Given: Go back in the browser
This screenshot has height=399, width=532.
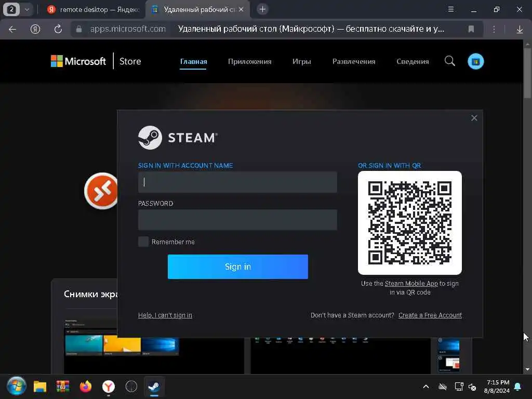Looking at the screenshot, I should [12, 29].
